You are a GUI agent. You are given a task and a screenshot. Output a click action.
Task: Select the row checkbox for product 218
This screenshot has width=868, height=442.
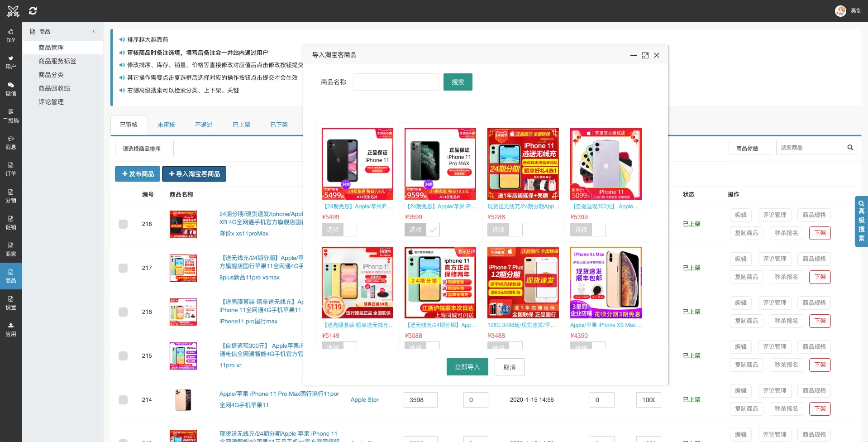point(123,224)
